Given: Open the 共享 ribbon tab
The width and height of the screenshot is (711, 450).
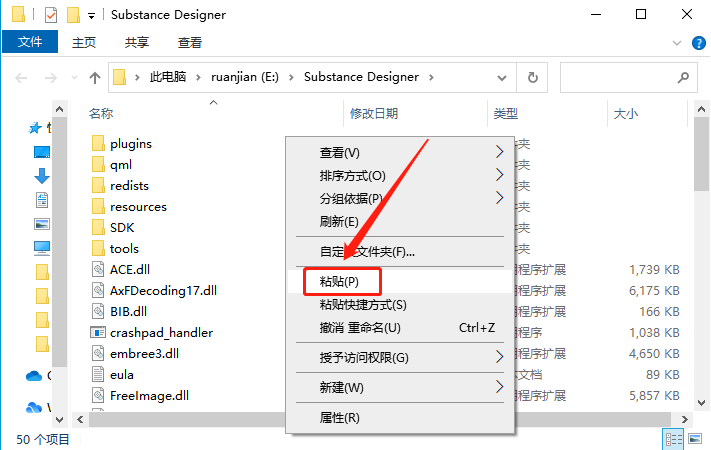Looking at the screenshot, I should click(136, 42).
